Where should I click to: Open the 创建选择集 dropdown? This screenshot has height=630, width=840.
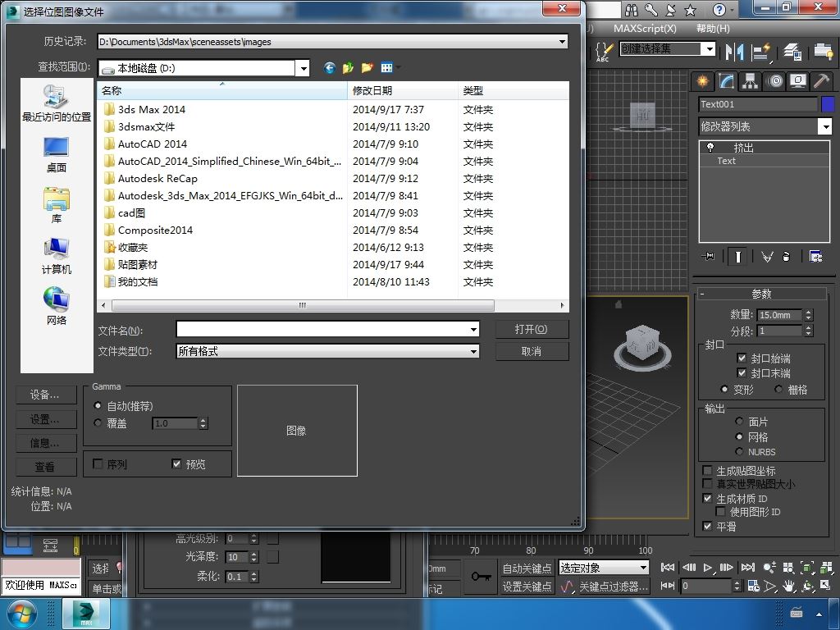(x=710, y=48)
